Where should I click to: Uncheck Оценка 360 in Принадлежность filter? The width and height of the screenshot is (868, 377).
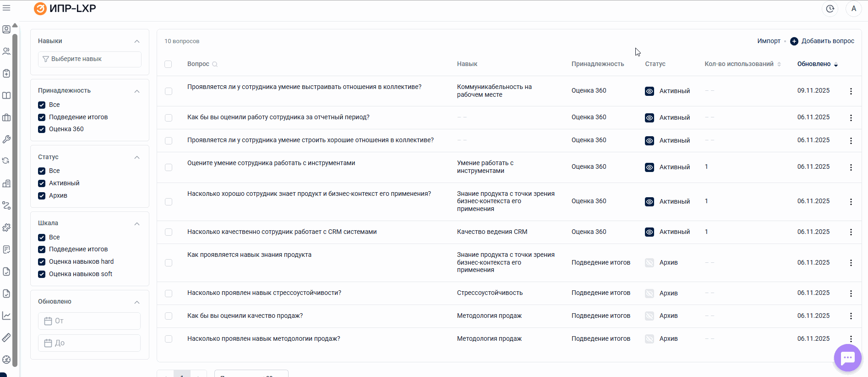click(42, 129)
